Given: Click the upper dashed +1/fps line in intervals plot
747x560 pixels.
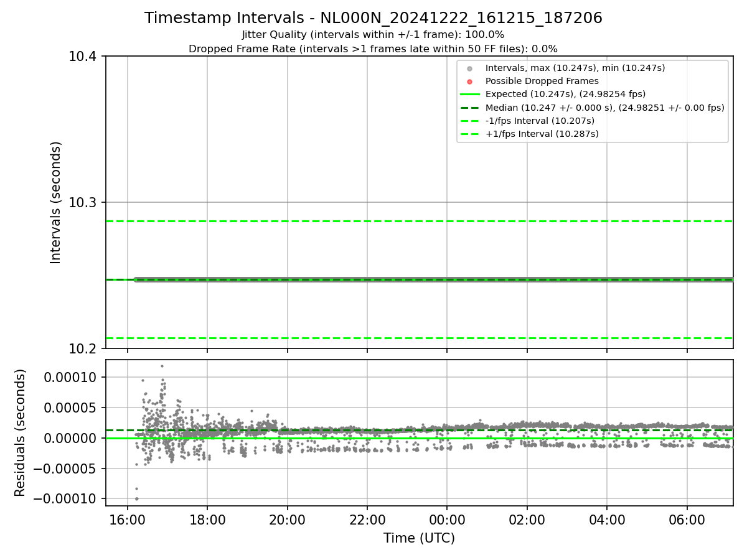Looking at the screenshot, I should 419,221.
